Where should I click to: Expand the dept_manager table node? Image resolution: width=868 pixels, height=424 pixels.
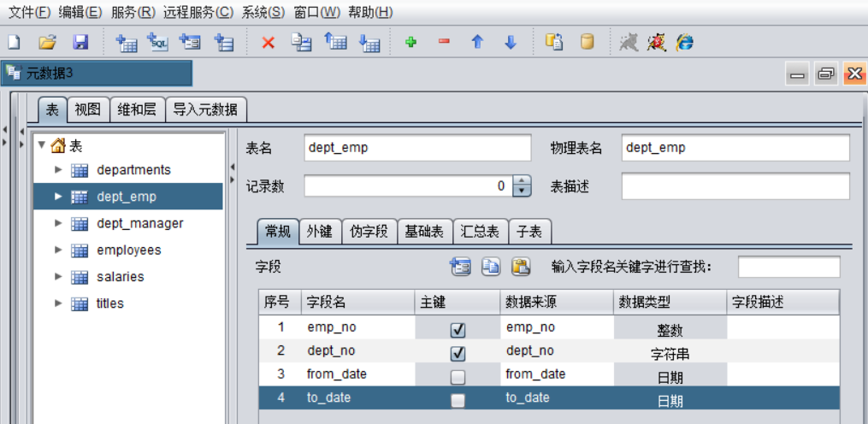(x=58, y=223)
